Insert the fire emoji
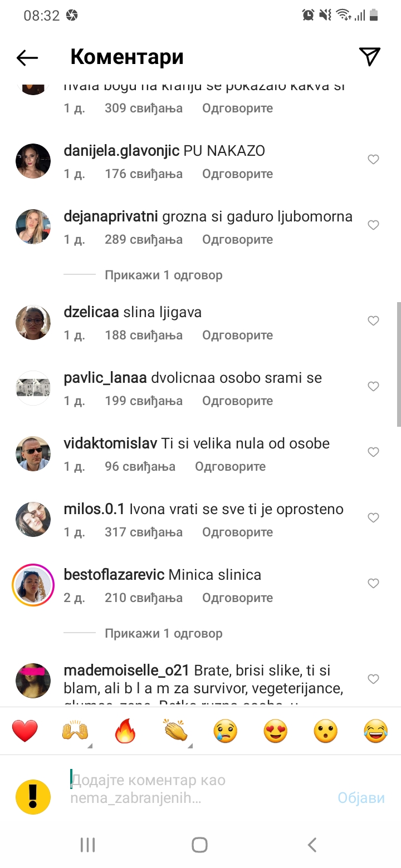 pos(125,731)
